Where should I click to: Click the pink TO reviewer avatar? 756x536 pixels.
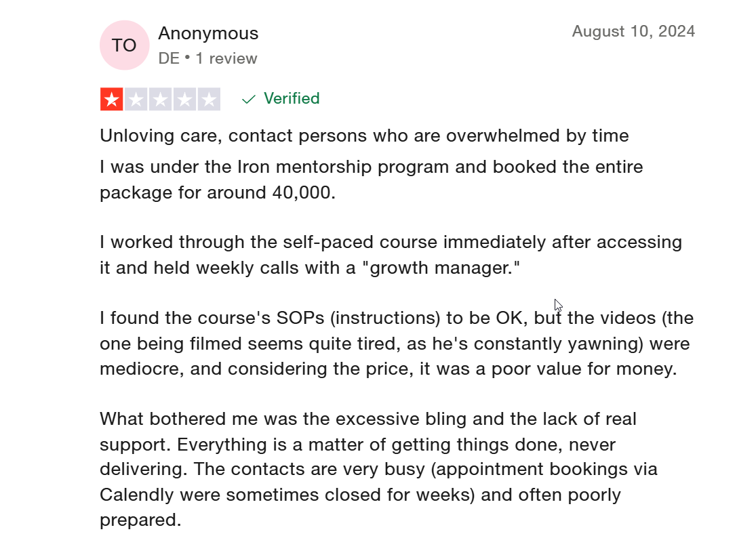[x=124, y=45]
